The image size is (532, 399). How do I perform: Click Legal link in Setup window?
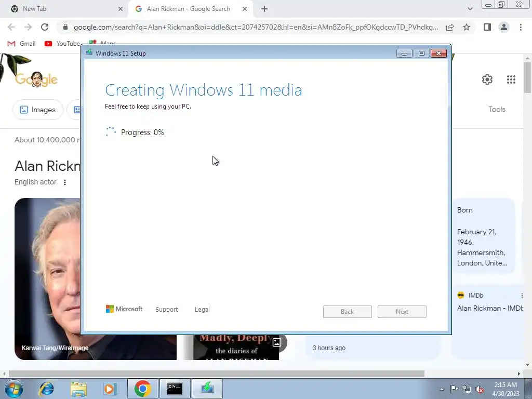coord(202,310)
